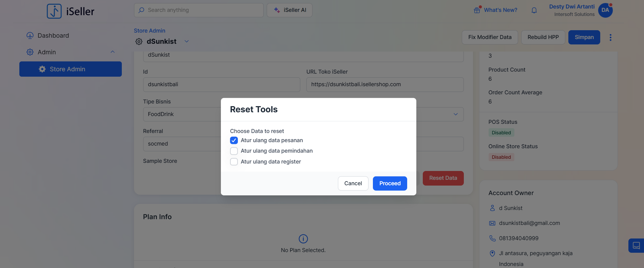This screenshot has height=268, width=644.
Task: Open the three-dot more options menu
Action: point(610,37)
